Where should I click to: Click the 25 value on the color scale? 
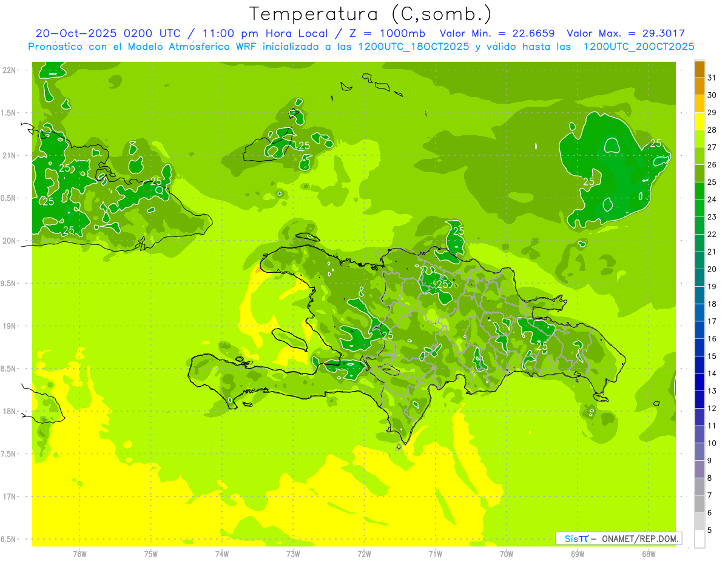712,182
